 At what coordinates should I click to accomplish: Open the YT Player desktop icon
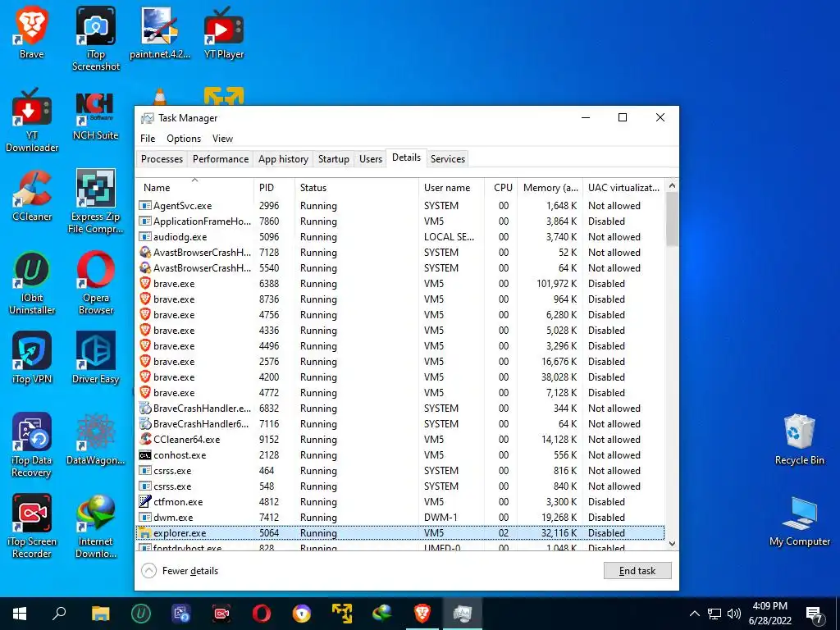[x=224, y=33]
